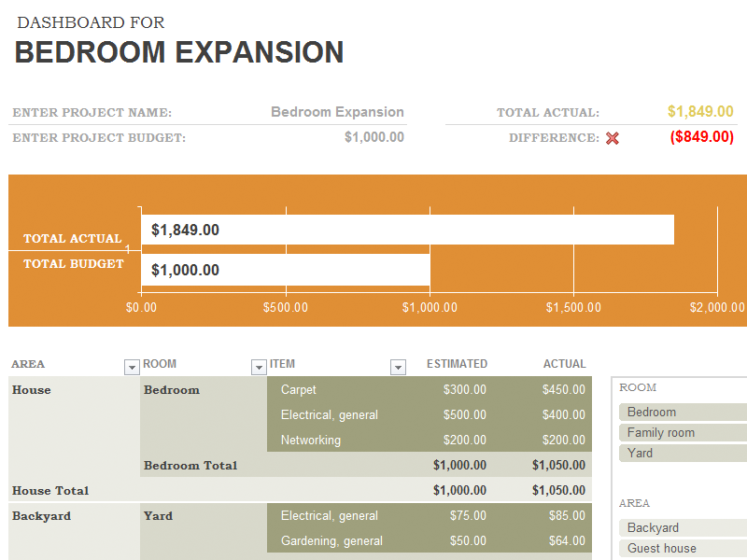Select the House Total row label

50,491
